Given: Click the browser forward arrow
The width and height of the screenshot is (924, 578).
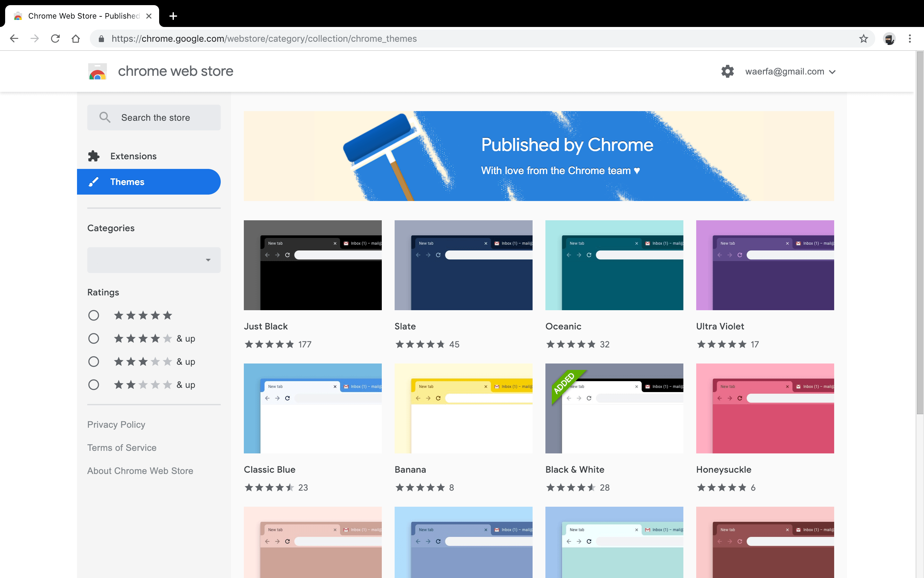Looking at the screenshot, I should [35, 39].
